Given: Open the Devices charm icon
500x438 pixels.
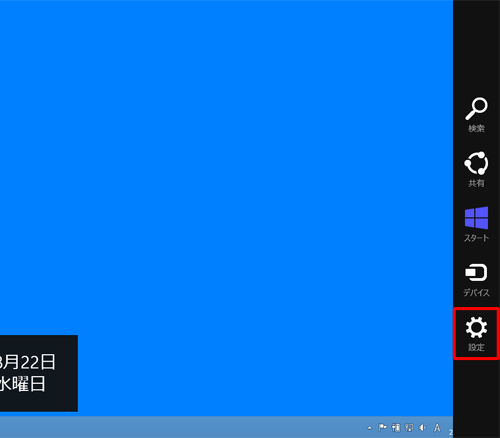Looking at the screenshot, I should [476, 272].
